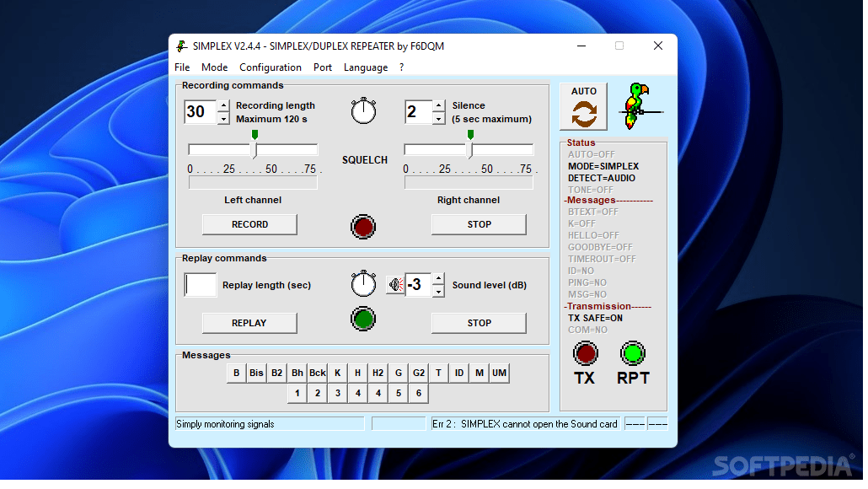
Task: Increase Silence value with up arrow
Action: (438, 105)
